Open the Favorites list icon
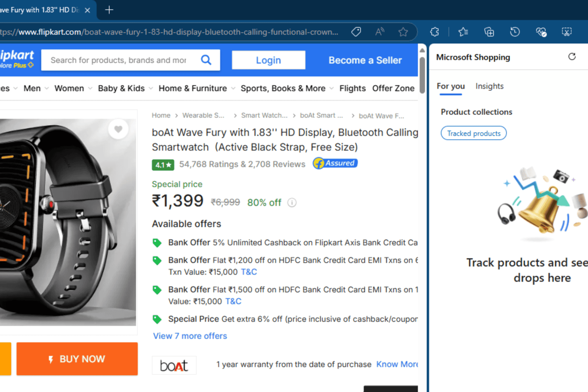Screen dimensions: 588x392 (463, 32)
